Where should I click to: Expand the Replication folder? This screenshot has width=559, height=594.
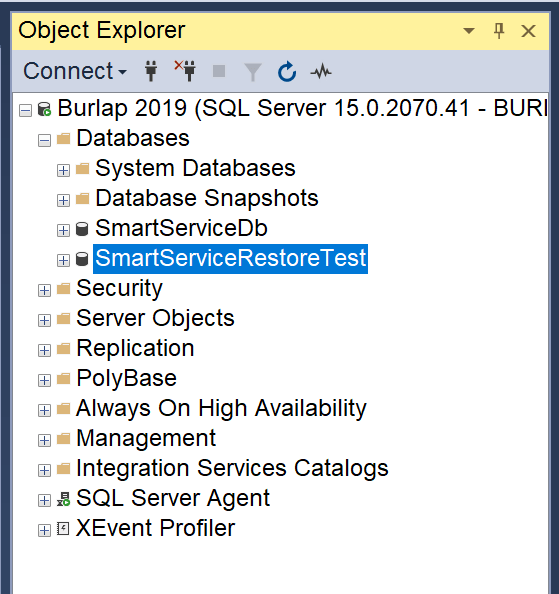[44, 350]
